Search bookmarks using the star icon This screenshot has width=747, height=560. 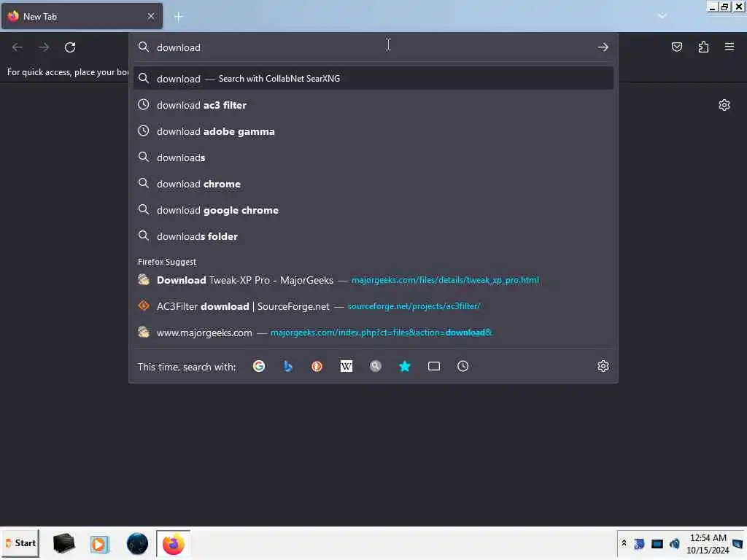[x=404, y=366]
